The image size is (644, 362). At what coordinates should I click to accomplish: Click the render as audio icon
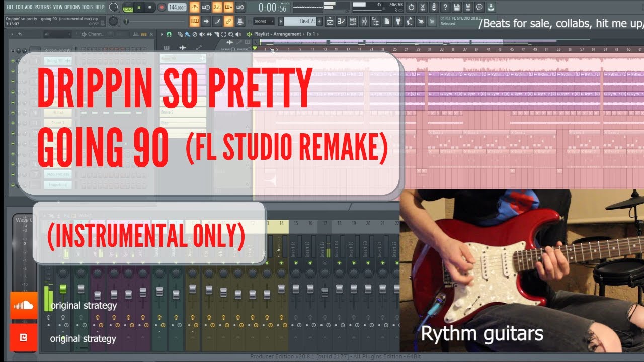click(x=468, y=7)
